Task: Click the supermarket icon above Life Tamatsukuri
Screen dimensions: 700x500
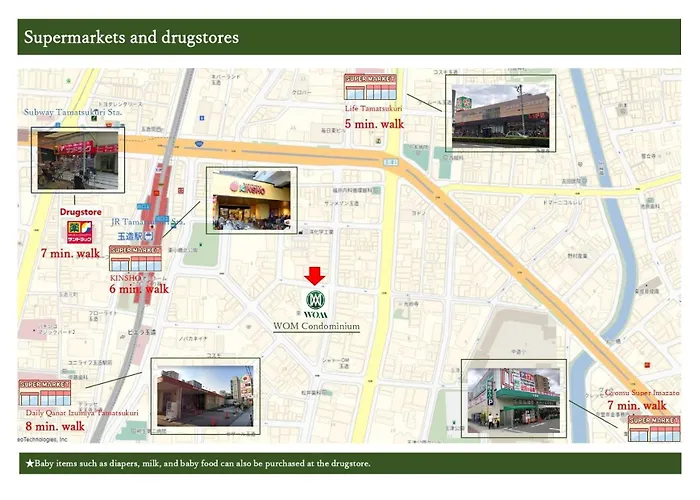Action: (x=370, y=87)
